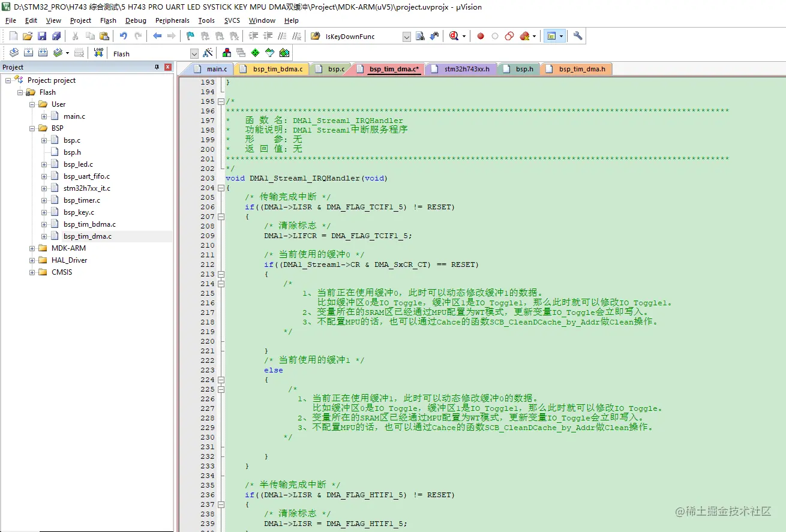Image resolution: width=786 pixels, height=532 pixels.
Task: Switch to the bsp.h editor tab
Action: coord(520,69)
